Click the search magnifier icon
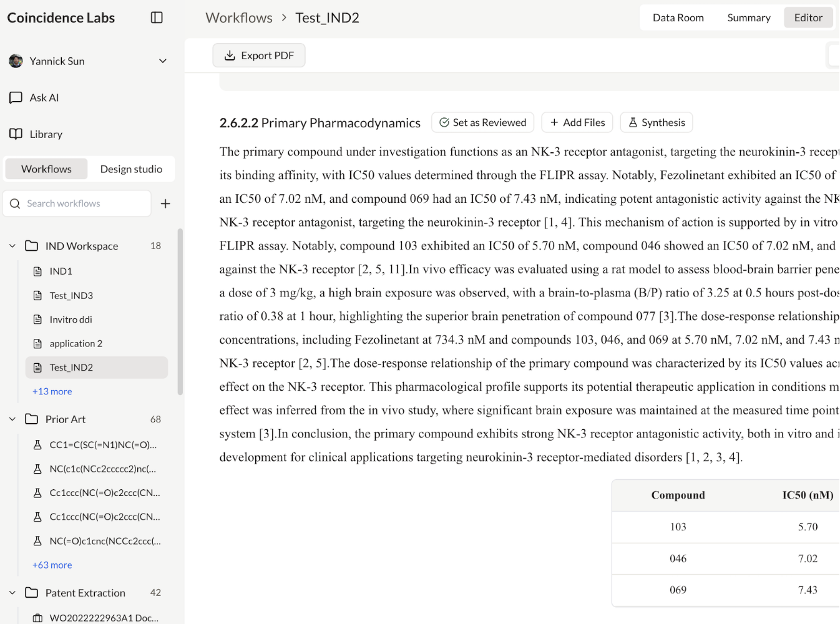 (x=15, y=203)
